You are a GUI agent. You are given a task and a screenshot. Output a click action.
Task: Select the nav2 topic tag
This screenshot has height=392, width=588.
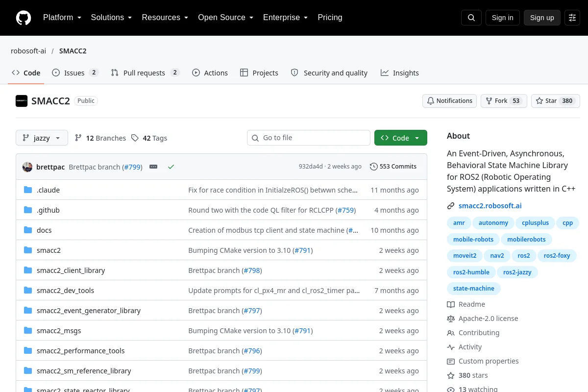coord(497,256)
